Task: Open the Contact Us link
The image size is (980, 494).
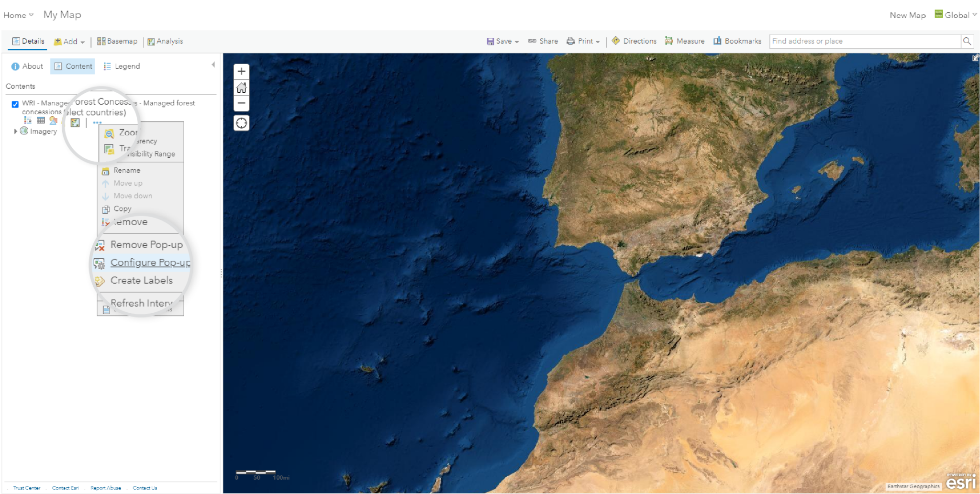Action: pyautogui.click(x=145, y=488)
